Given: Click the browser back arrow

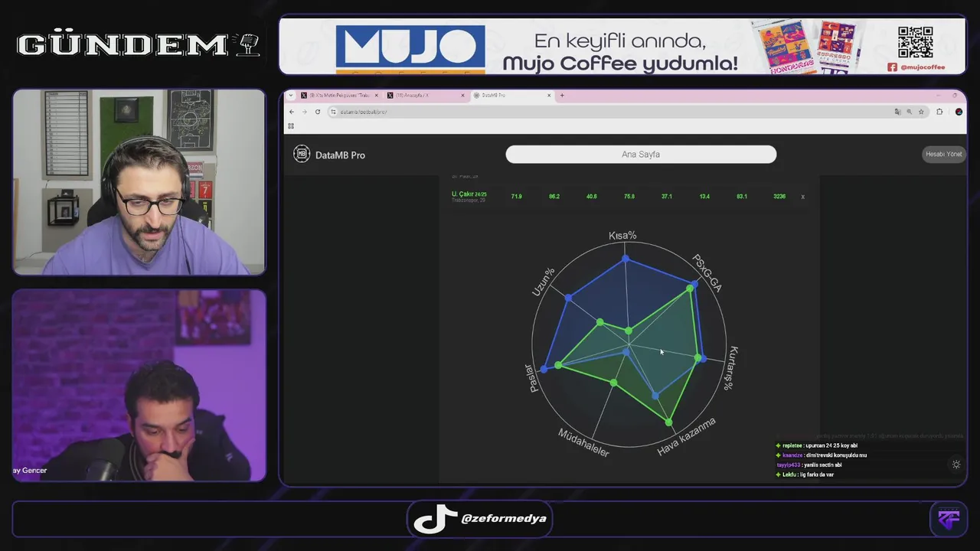Looking at the screenshot, I should click(x=292, y=112).
